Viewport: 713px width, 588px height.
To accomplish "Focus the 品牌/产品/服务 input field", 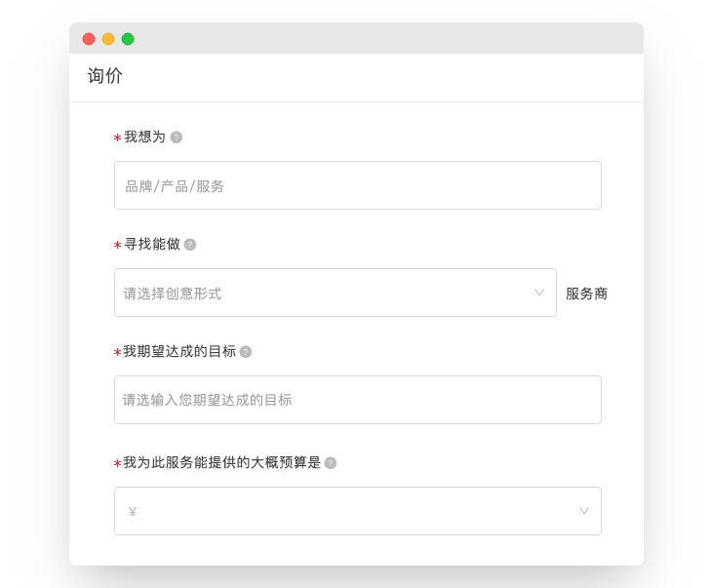I will tap(357, 185).
